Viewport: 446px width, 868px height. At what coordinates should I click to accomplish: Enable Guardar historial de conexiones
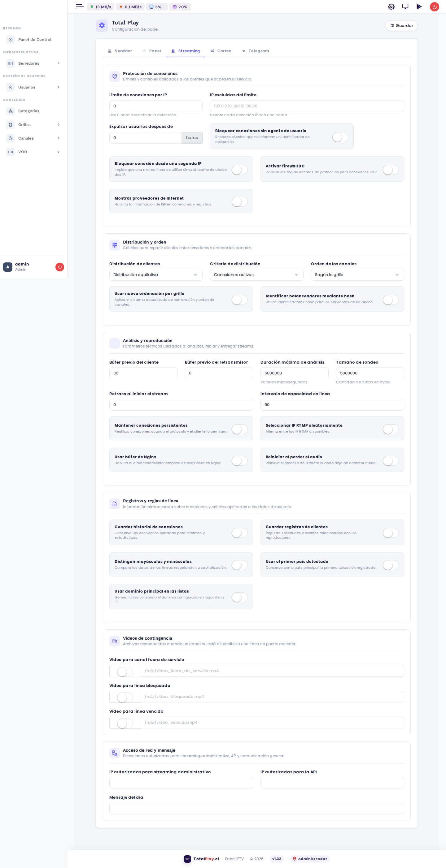[239, 533]
